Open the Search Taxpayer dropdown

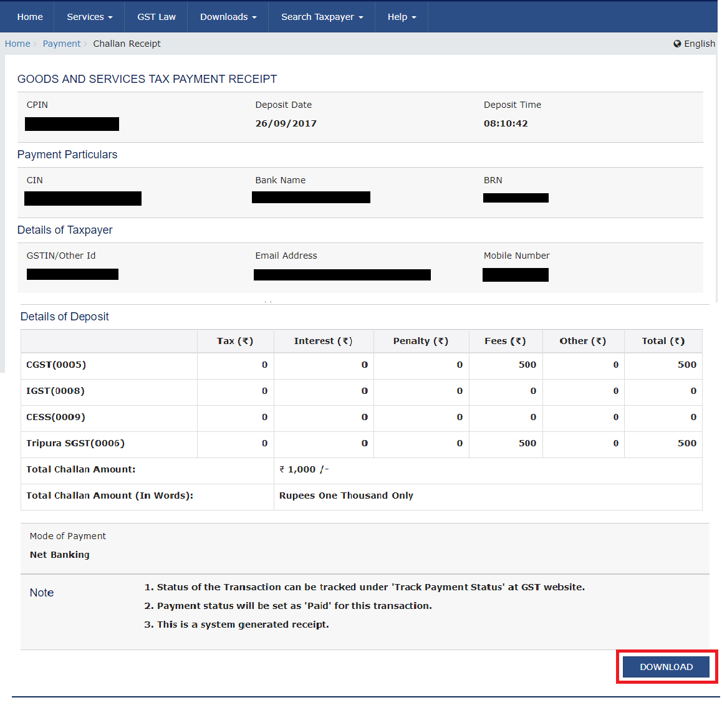pyautogui.click(x=321, y=17)
